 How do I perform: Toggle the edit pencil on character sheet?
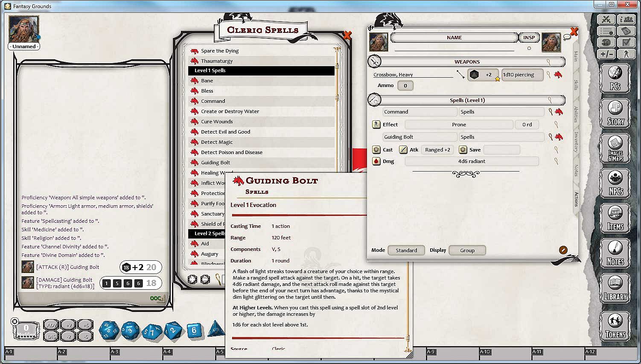pos(563,250)
